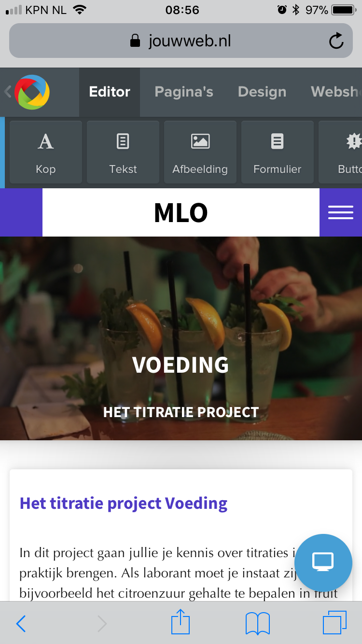
Task: Switch to the Pagina's tab
Action: click(x=184, y=92)
